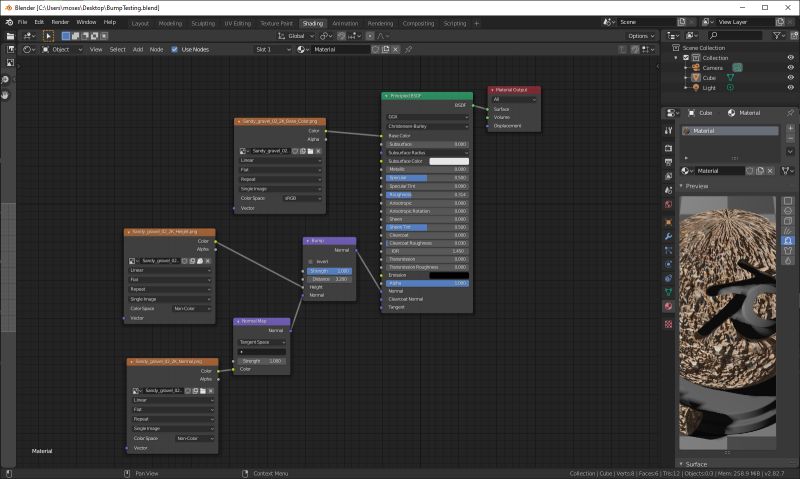
Task: Set preview shape to Cloth
Action: coord(788,250)
